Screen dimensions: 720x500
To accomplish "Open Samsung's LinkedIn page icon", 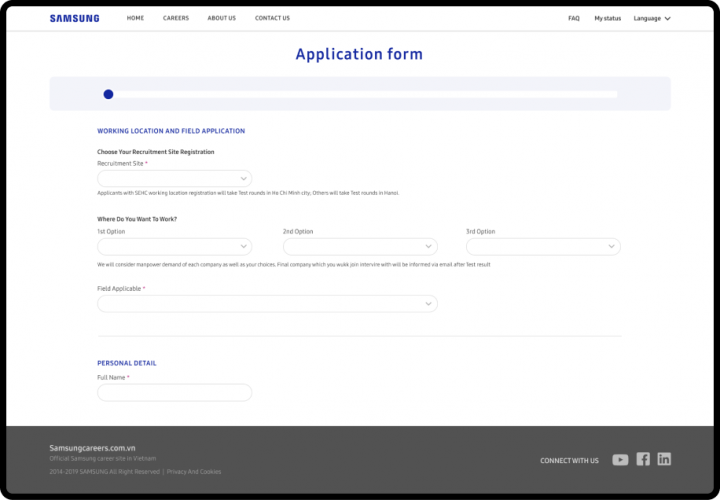I will click(x=664, y=459).
